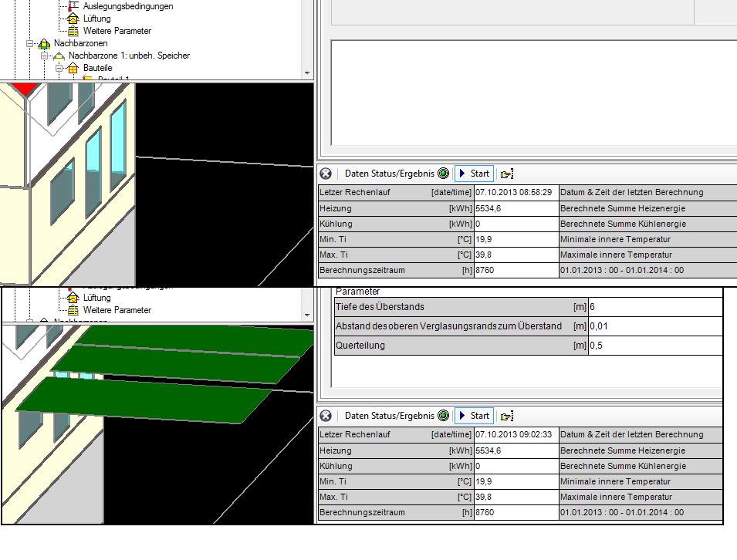Collapse the Nachbarzonen tree node
The width and height of the screenshot is (737, 560).
tap(30, 43)
